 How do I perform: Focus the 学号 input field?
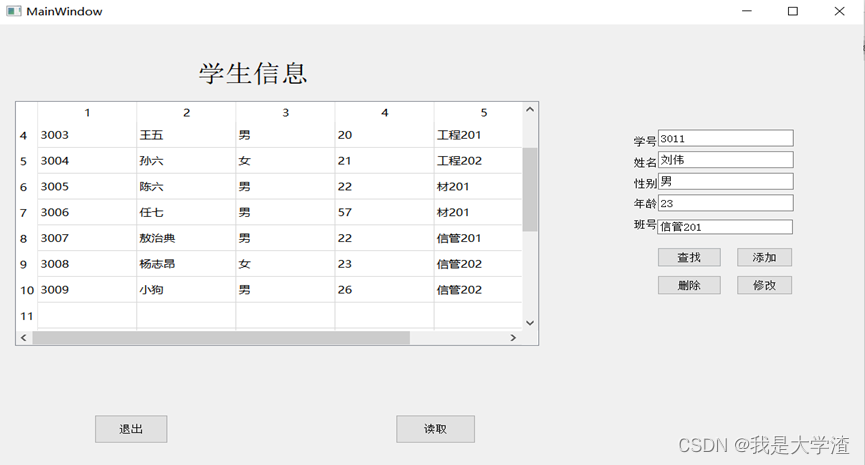click(x=725, y=138)
